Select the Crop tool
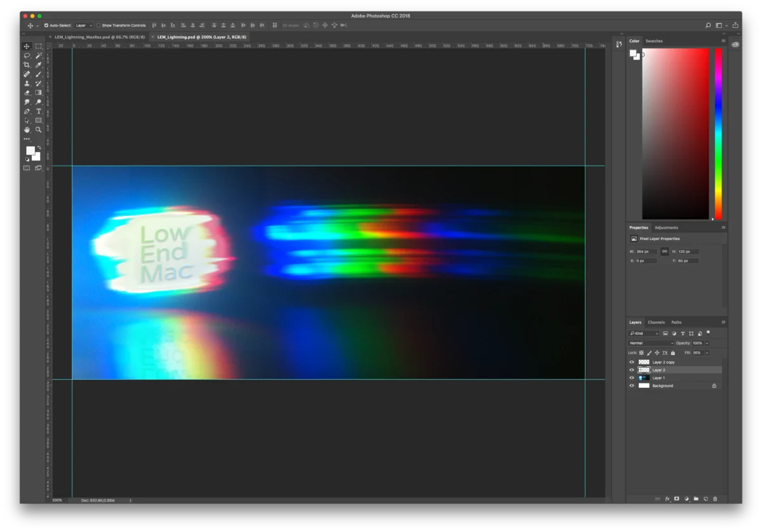The width and height of the screenshot is (762, 532). pos(27,65)
